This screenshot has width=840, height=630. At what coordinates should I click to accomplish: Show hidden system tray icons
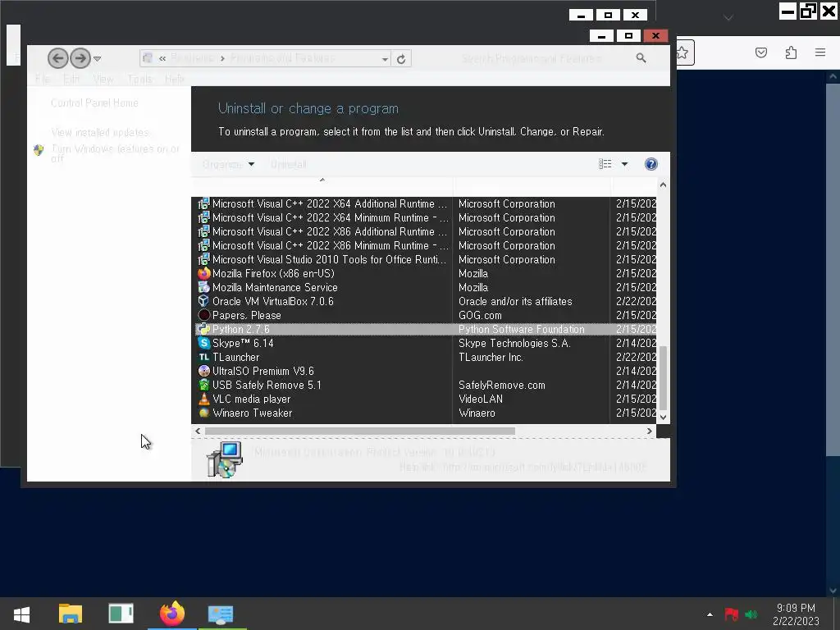point(710,614)
